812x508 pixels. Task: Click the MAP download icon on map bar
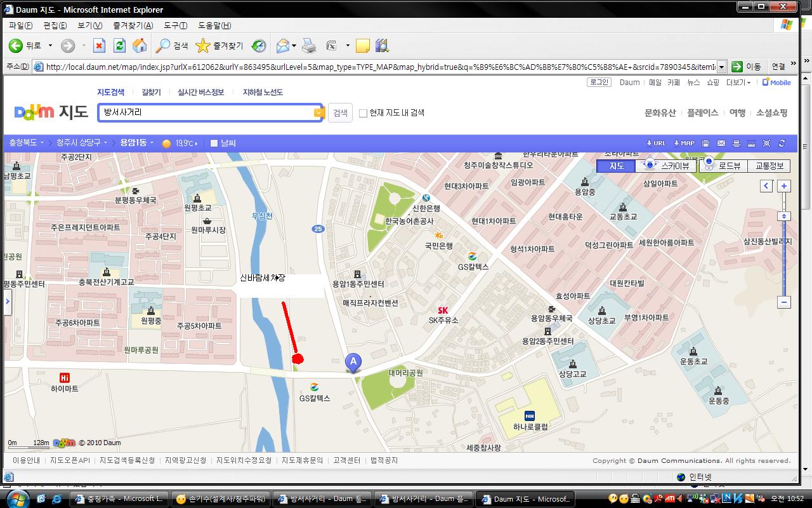pos(684,144)
